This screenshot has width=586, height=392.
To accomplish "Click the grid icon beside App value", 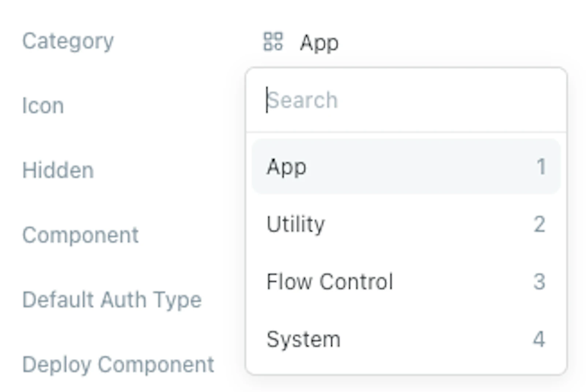I will (273, 41).
